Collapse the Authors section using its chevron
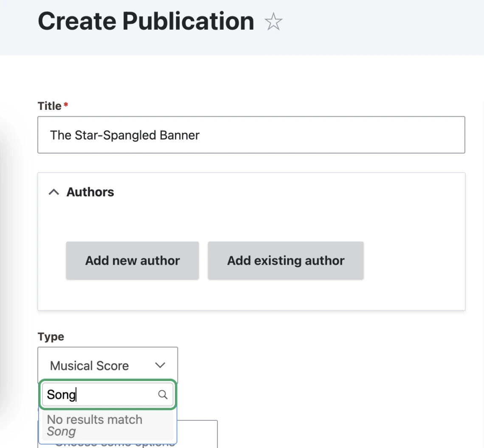Viewport: 484px width, 448px height. (53, 192)
